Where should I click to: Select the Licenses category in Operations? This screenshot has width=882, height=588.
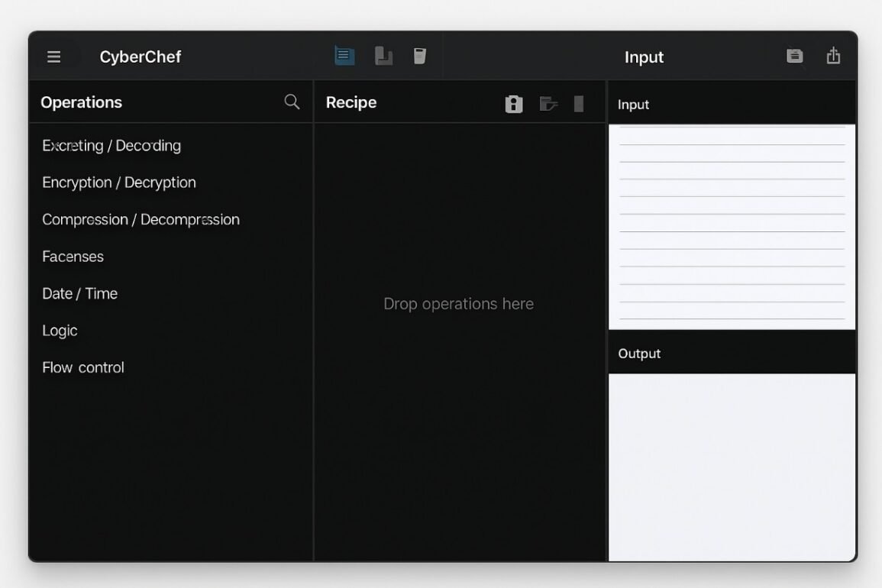point(73,257)
